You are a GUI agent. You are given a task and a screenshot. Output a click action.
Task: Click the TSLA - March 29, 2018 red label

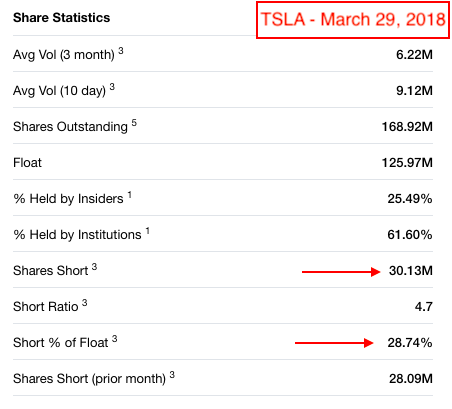tap(353, 20)
